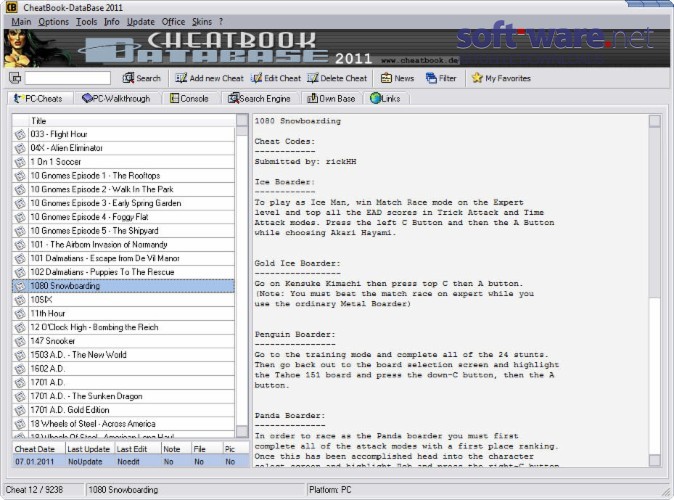Click icon beside 04X - Alien Eliminator
The width and height of the screenshot is (674, 500).
(20, 148)
